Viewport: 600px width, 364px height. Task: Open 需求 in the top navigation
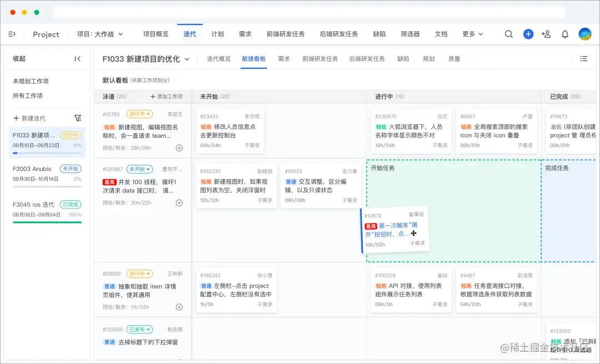[245, 34]
